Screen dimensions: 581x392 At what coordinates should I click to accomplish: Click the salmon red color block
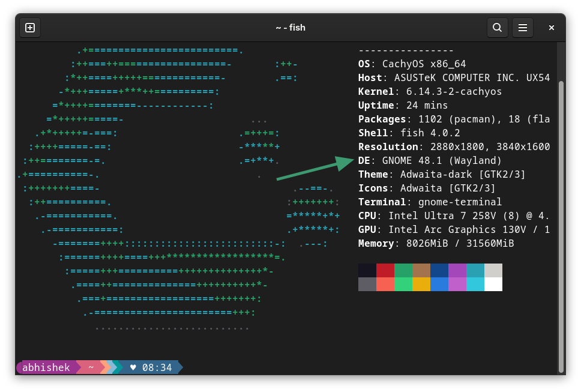click(385, 284)
